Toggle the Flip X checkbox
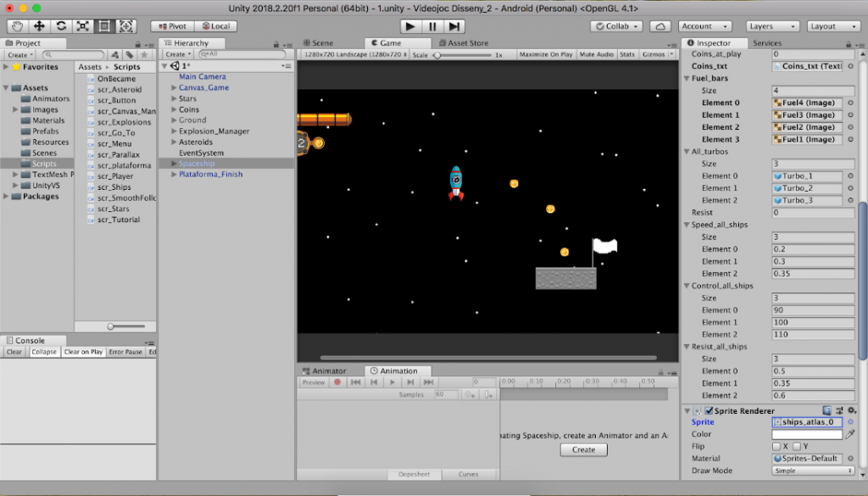 (776, 447)
